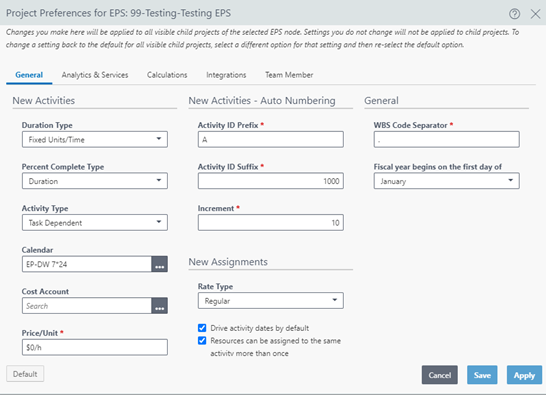This screenshot has height=395, width=546.
Task: Select the fiscal year month dropdown
Action: (x=446, y=181)
